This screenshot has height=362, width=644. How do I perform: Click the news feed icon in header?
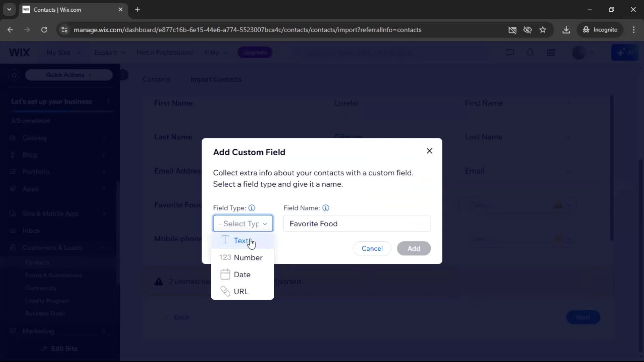(x=551, y=53)
